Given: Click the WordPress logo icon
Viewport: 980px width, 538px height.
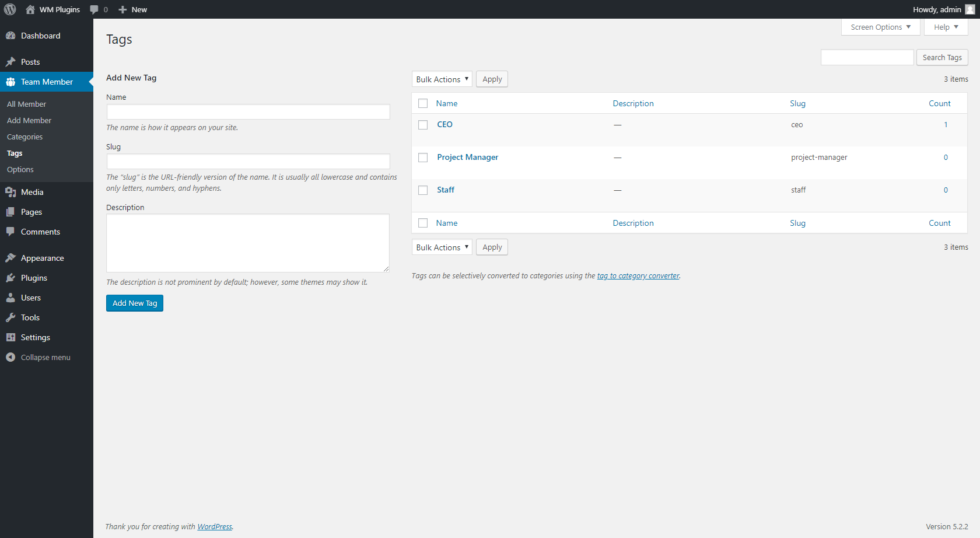Looking at the screenshot, I should pos(10,9).
